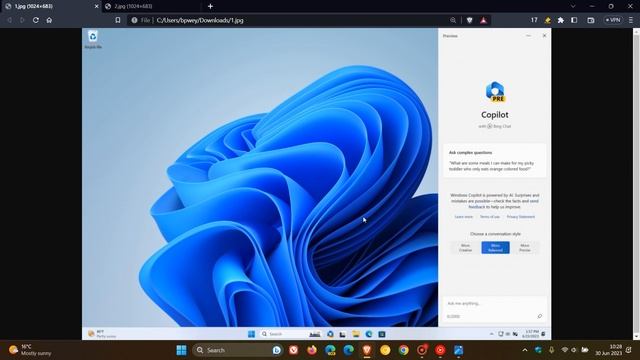Click the Copilot icon in pictured taskbar

point(330,334)
